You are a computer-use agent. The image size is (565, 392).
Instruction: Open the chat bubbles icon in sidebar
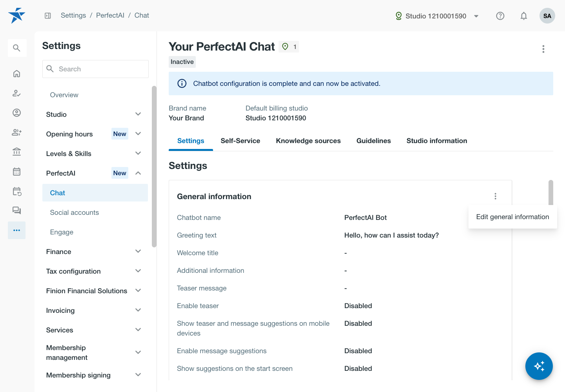coord(16,211)
